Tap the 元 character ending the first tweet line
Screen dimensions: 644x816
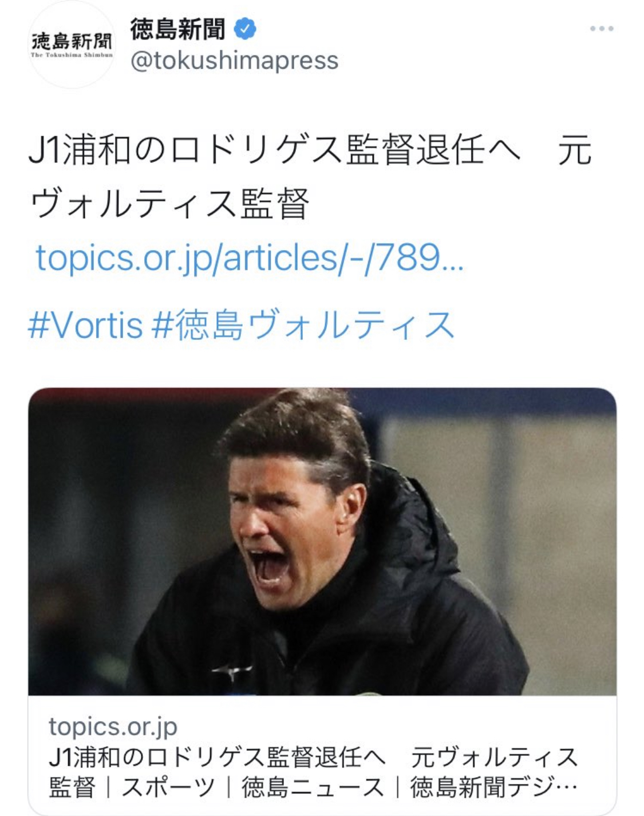click(x=574, y=150)
